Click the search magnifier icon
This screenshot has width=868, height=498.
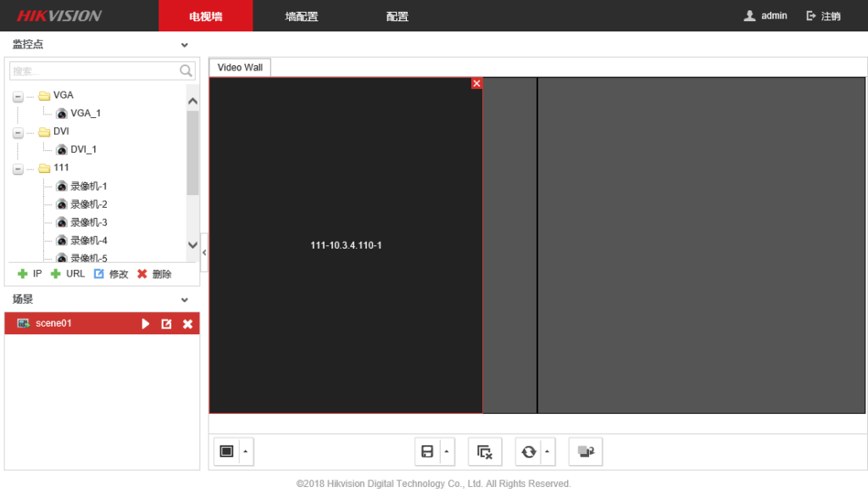[x=186, y=71]
